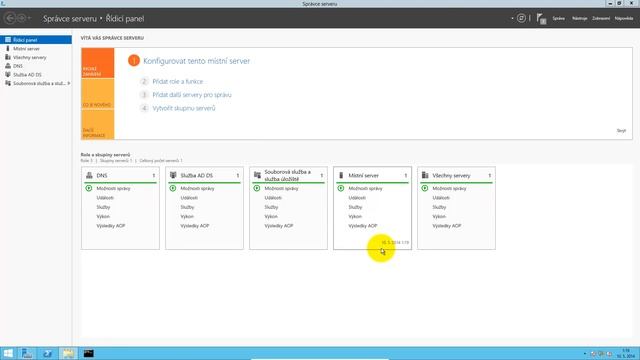Screen dimensions: 640x360
Task: Click the Místní server sidebar icon
Action: (8, 49)
